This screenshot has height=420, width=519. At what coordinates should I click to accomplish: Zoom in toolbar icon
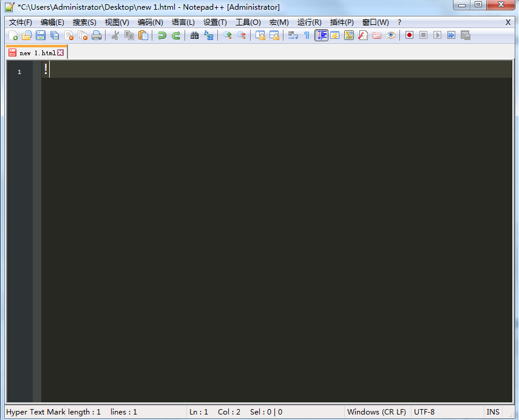[x=228, y=35]
